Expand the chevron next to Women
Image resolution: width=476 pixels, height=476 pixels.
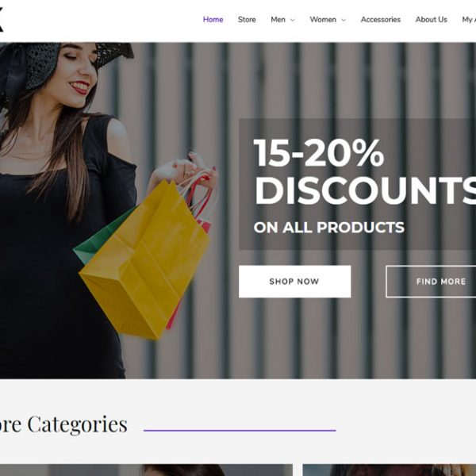(344, 20)
